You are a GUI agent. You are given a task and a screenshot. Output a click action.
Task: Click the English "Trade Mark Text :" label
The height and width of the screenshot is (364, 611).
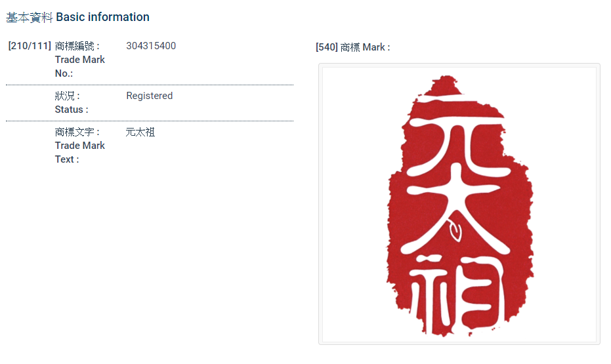pos(79,152)
